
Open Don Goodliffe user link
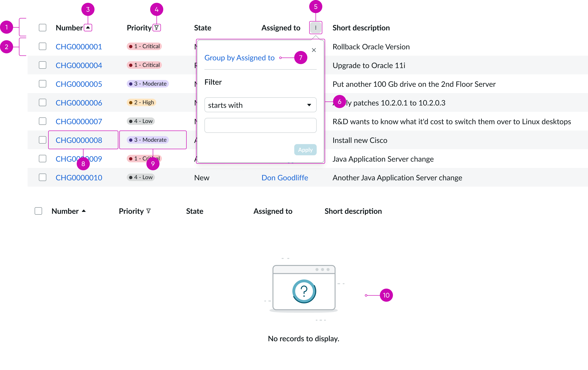[x=285, y=178]
